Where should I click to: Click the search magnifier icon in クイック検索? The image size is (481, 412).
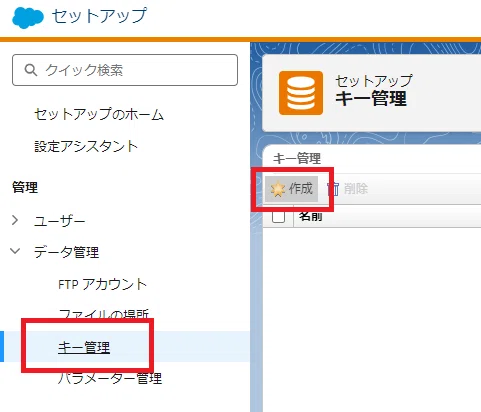click(31, 70)
